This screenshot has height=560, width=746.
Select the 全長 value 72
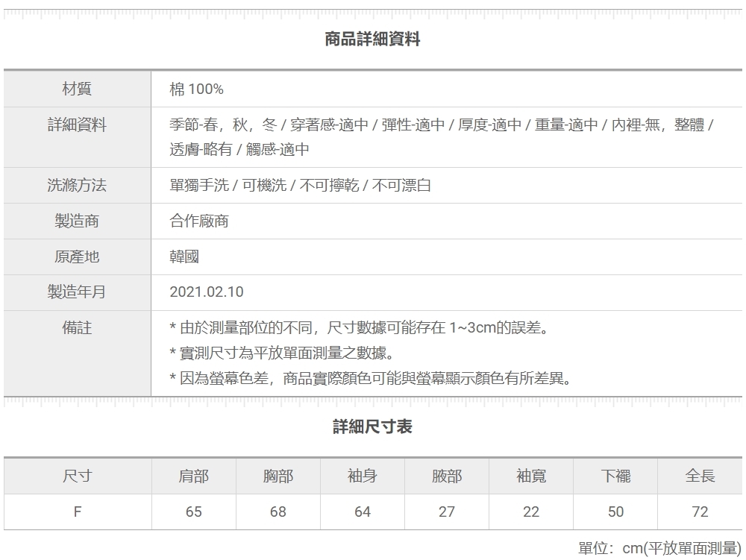click(700, 512)
